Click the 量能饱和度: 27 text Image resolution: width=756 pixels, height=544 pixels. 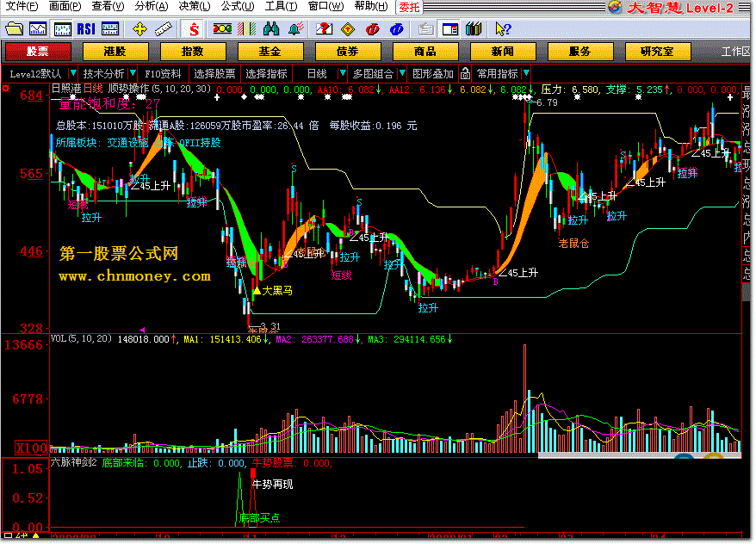(109, 103)
